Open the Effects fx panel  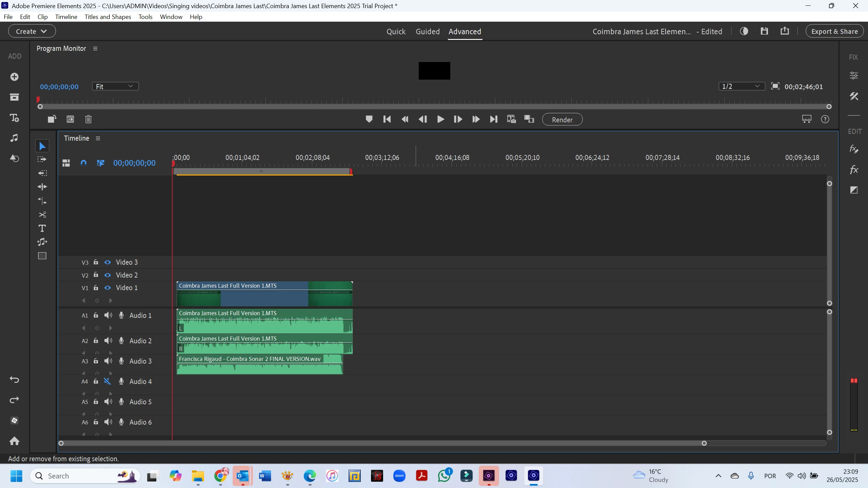pos(854,170)
